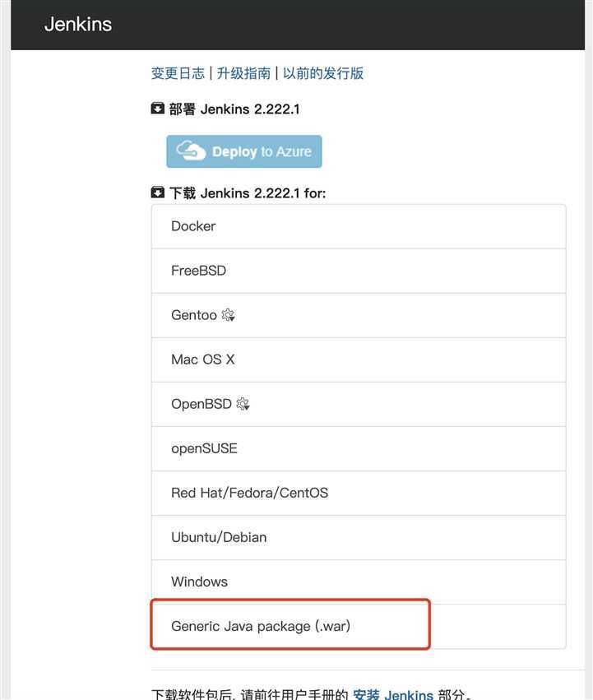Choose the Mac OS X download option
593x700 pixels.
(x=359, y=359)
